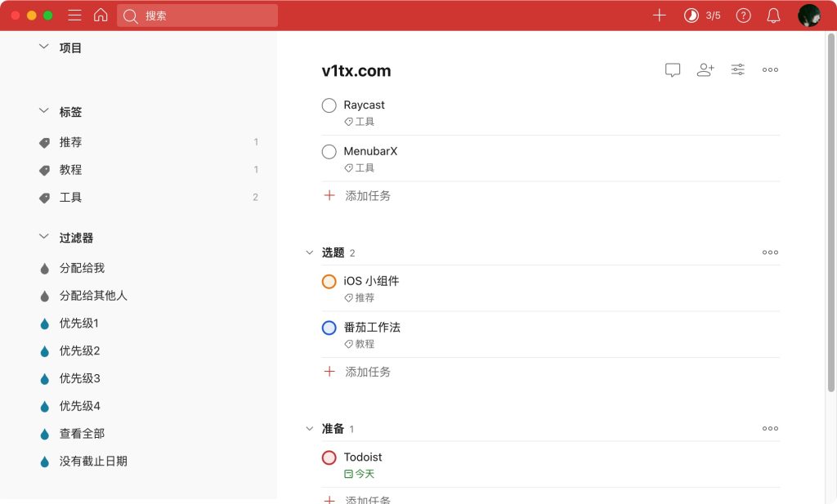Image resolution: width=837 pixels, height=504 pixels.
Task: Click the 工具 tag under Raycast
Action: pos(360,122)
